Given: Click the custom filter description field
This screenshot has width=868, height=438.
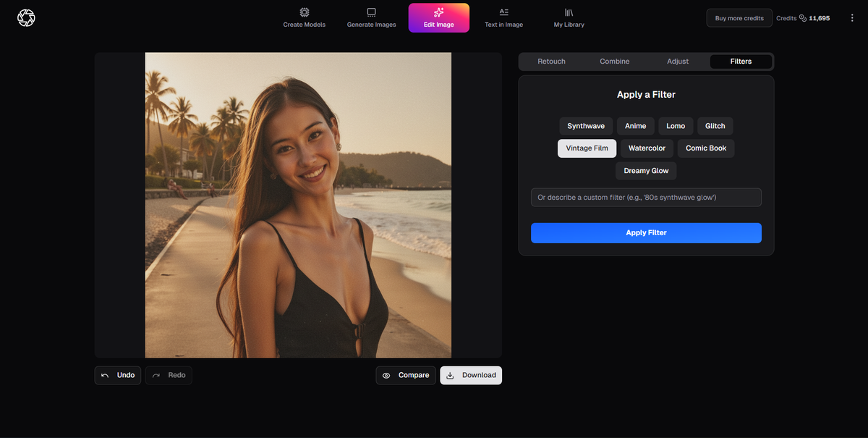Looking at the screenshot, I should coord(646,197).
